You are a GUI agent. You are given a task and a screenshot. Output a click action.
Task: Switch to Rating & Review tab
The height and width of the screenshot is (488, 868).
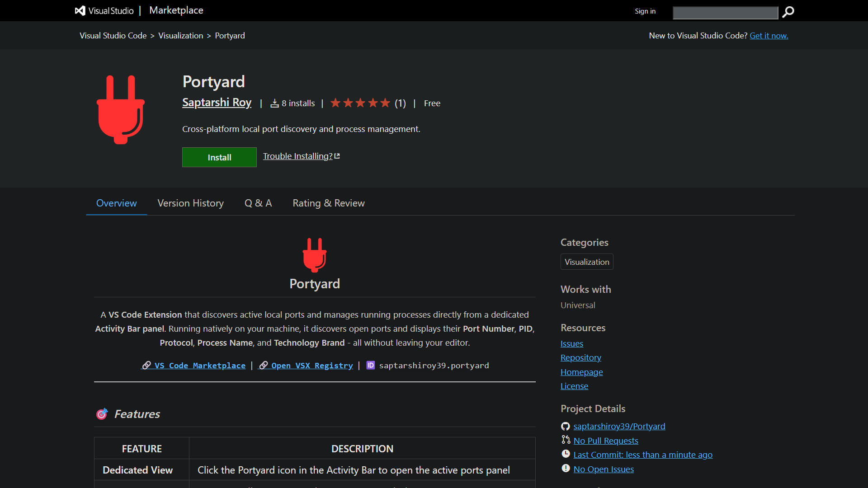(x=329, y=203)
